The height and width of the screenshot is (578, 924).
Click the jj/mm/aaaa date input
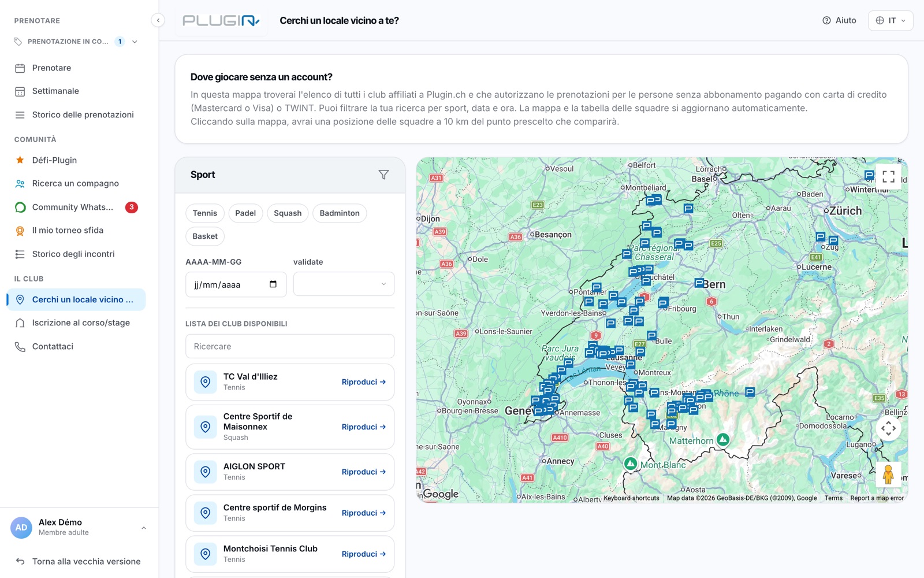click(236, 284)
